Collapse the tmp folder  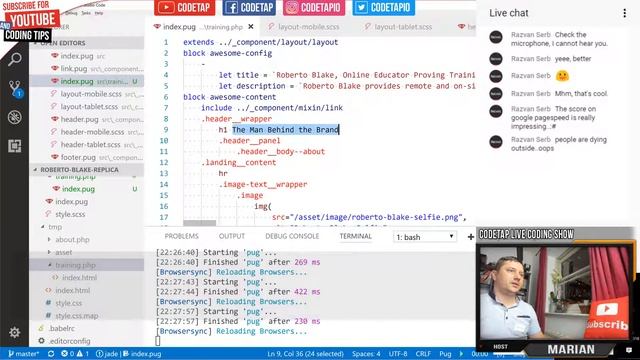click(x=55, y=227)
